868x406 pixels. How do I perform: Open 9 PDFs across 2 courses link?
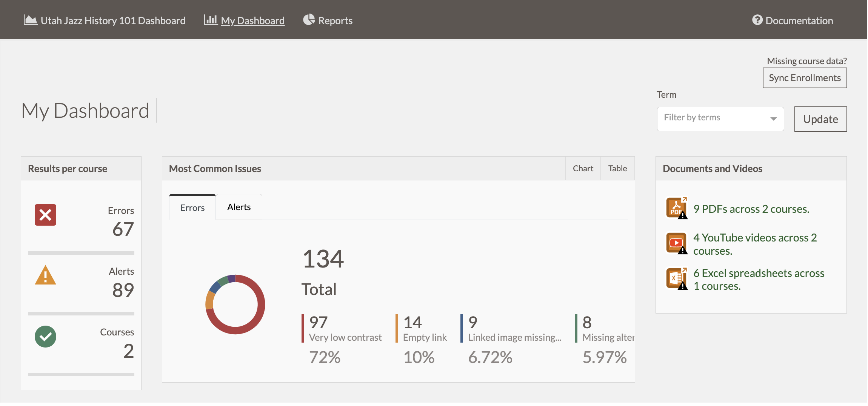pos(751,209)
